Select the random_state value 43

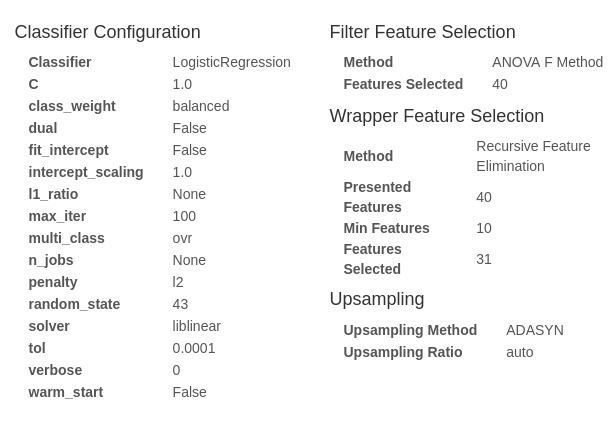click(x=180, y=304)
